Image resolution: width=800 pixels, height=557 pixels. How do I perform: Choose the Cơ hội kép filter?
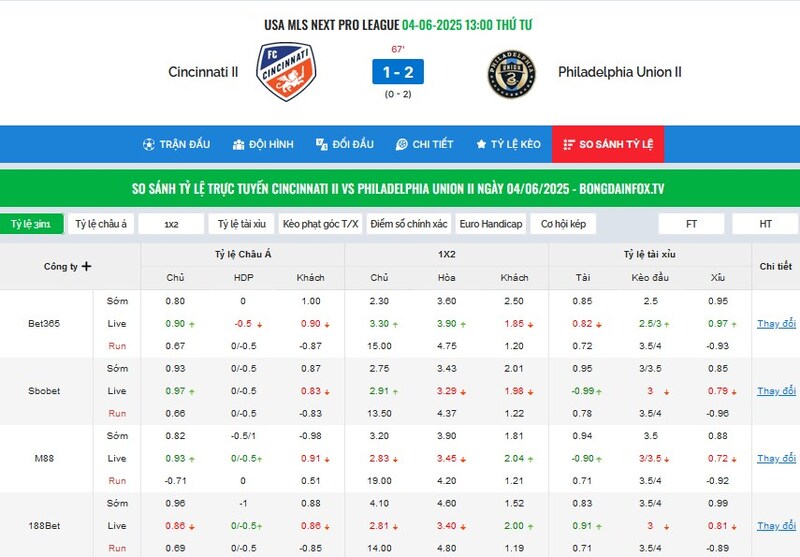[x=563, y=224]
